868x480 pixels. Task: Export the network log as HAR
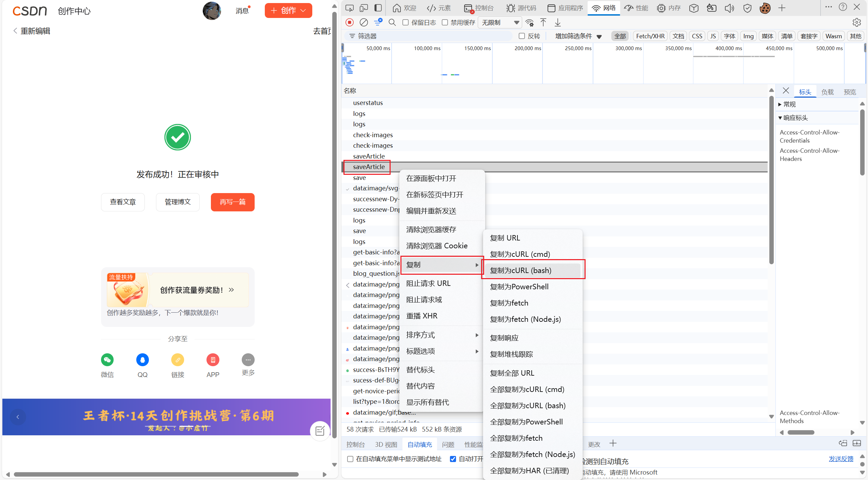coord(557,23)
